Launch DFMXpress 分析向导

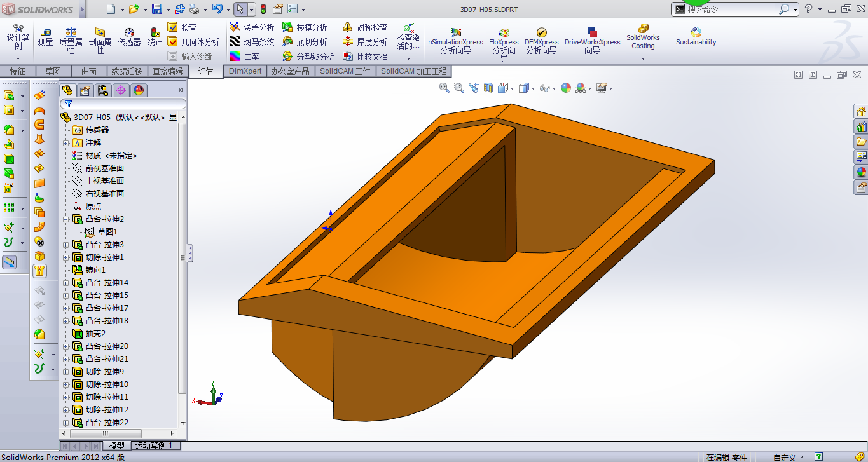click(541, 41)
